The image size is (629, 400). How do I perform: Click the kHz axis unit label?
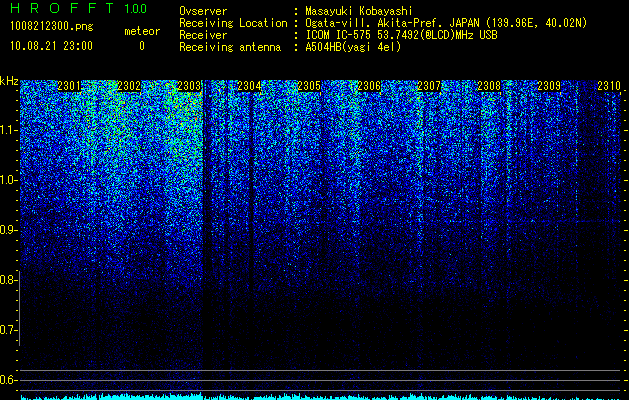tap(9, 81)
